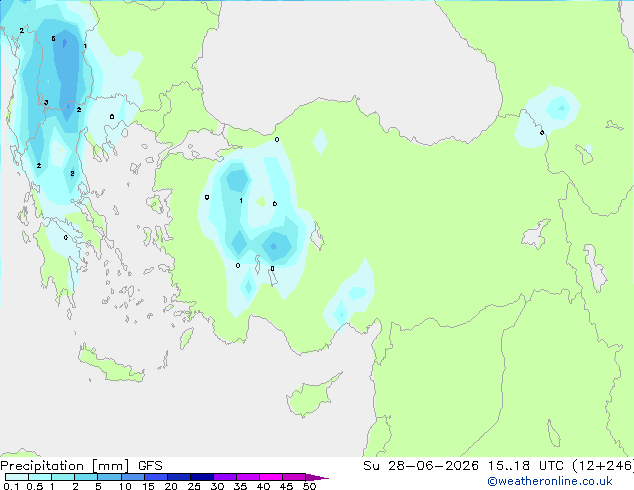The image size is (634, 490).
Task: Click the island of Cyprus on the map
Action: click(313, 395)
